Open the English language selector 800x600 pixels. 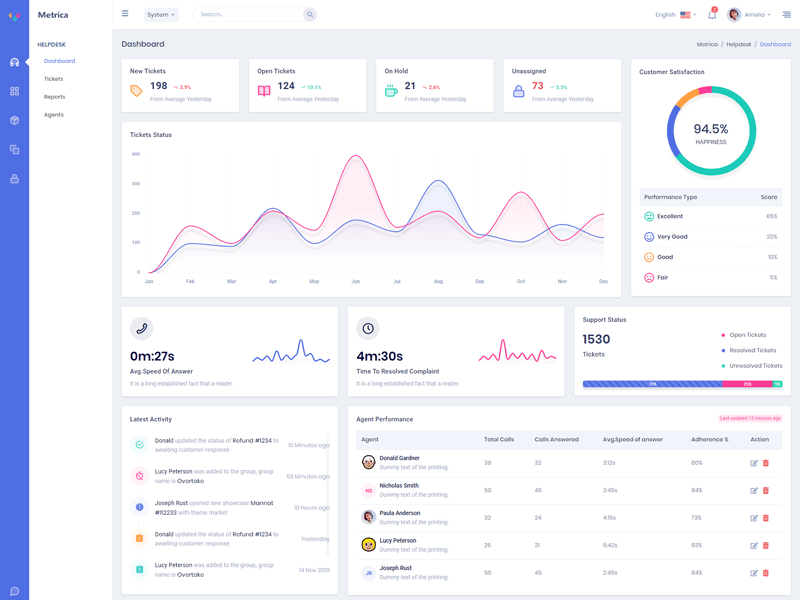point(673,15)
